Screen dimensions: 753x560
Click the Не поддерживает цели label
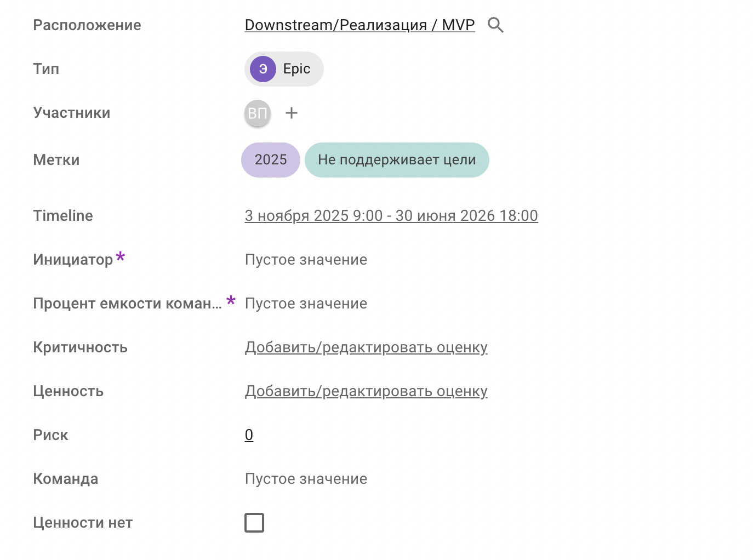(x=397, y=160)
